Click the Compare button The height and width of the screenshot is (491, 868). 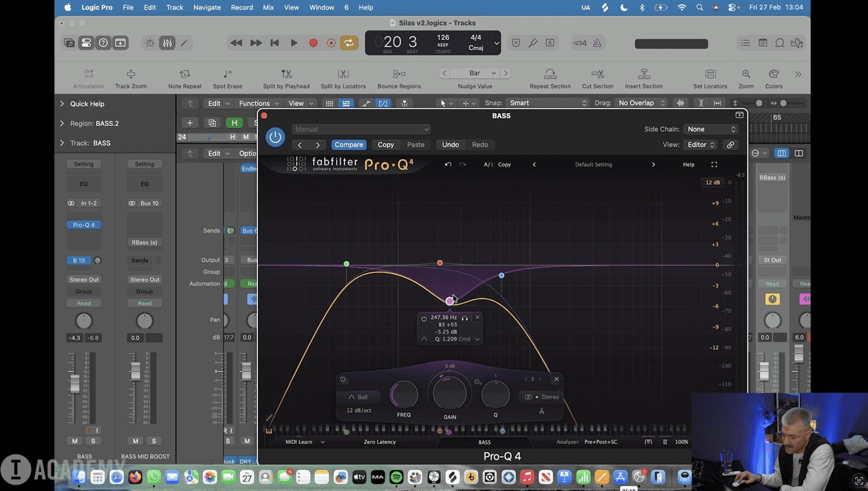click(348, 145)
